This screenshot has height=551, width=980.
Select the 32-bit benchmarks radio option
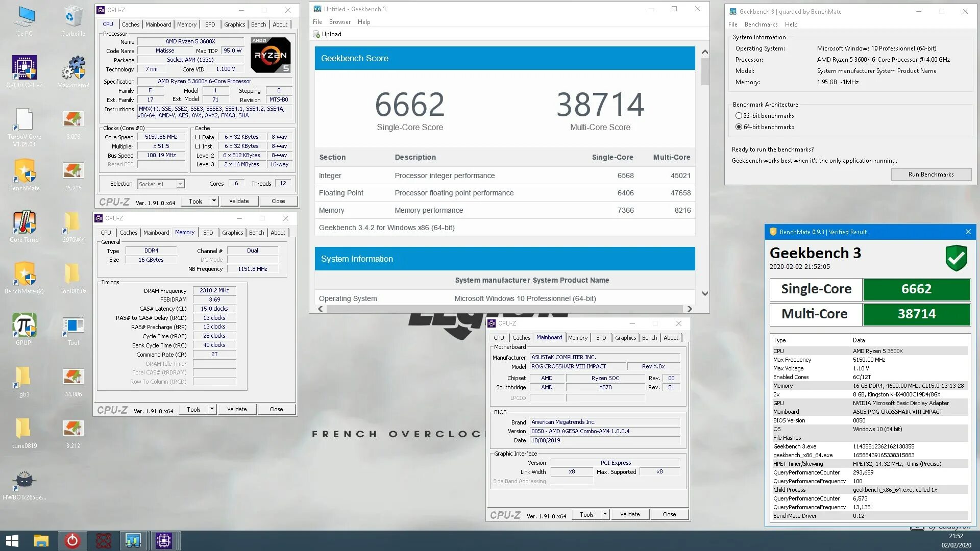739,116
